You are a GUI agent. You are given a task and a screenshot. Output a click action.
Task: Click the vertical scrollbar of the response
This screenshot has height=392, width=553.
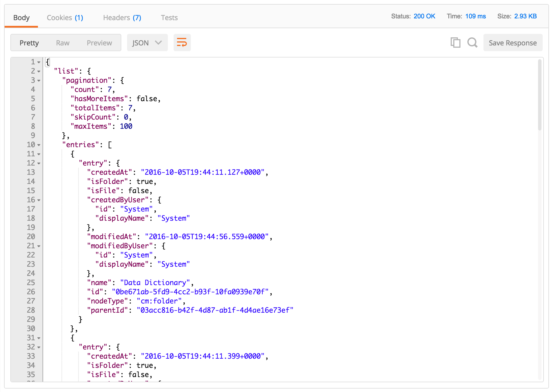click(x=539, y=95)
